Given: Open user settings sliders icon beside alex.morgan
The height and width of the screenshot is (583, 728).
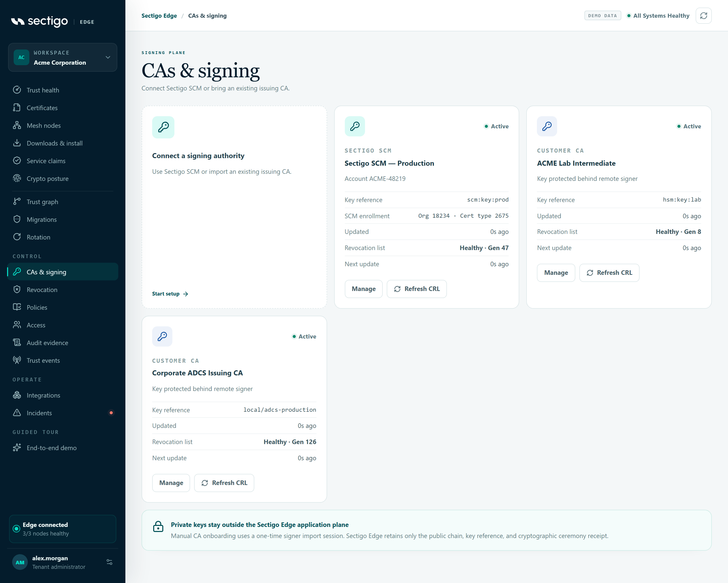Looking at the screenshot, I should pyautogui.click(x=109, y=562).
